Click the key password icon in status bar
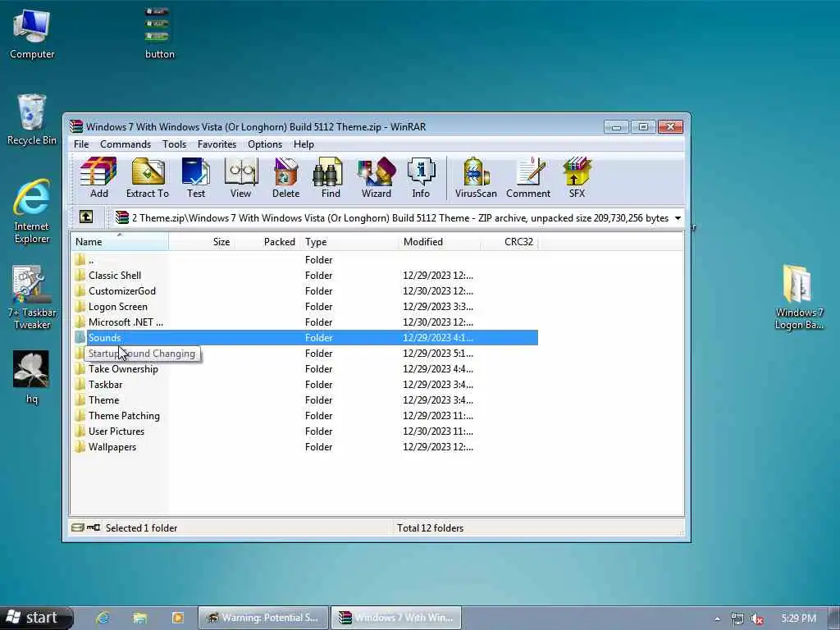This screenshot has height=630, width=840. point(94,527)
